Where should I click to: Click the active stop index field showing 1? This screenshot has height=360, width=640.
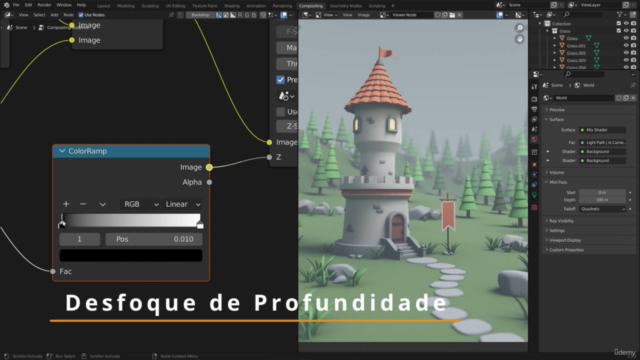pos(80,239)
